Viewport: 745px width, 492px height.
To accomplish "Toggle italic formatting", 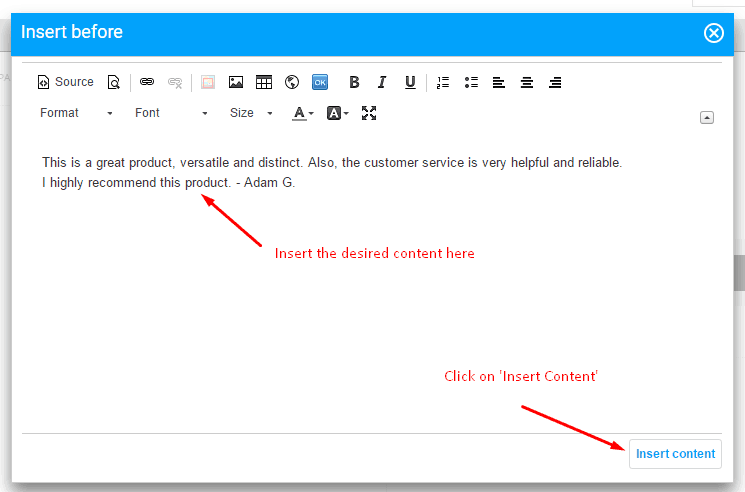I will pyautogui.click(x=382, y=82).
